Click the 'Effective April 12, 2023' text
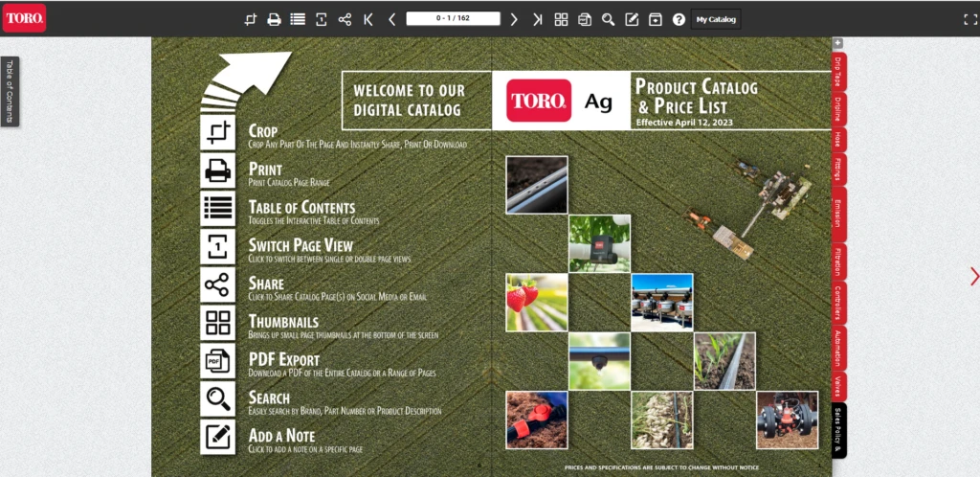 [x=683, y=123]
